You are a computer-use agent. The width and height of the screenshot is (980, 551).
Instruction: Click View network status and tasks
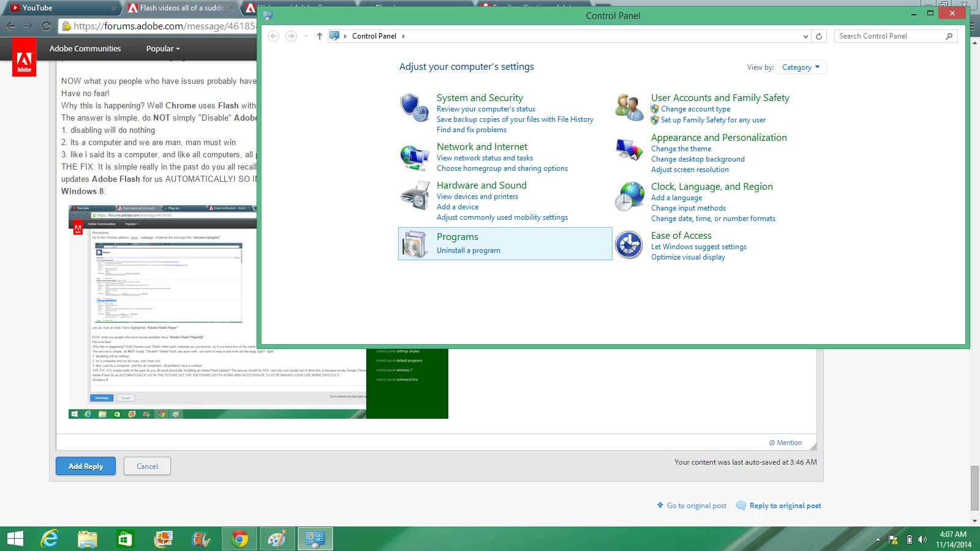(x=484, y=158)
